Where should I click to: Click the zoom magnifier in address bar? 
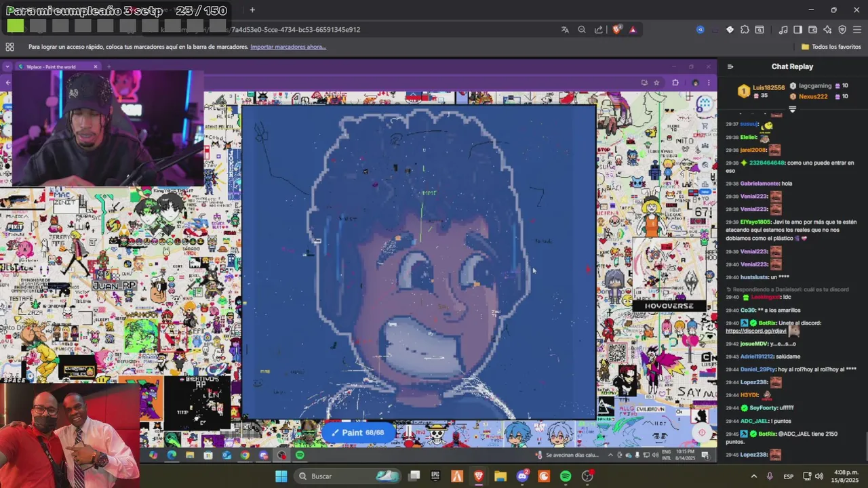click(x=582, y=30)
